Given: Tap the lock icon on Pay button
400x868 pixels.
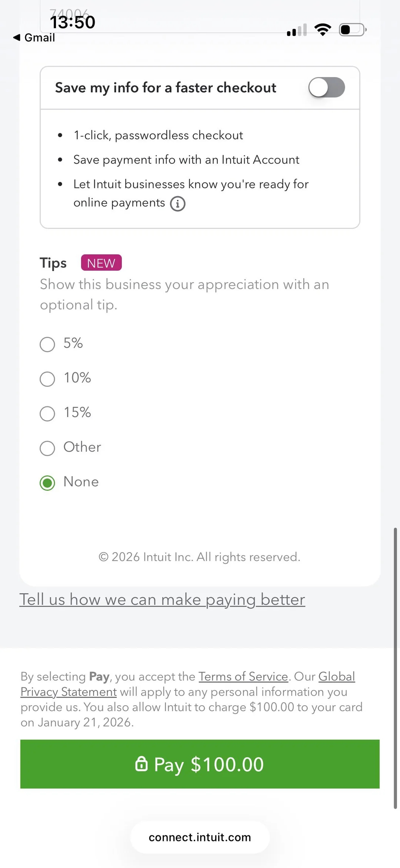Looking at the screenshot, I should (x=141, y=764).
